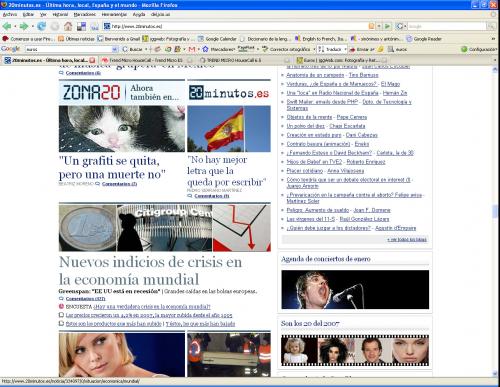500x387 pixels.
Task: Open the Traducir dropdown in Google toolbar
Action: [345, 49]
